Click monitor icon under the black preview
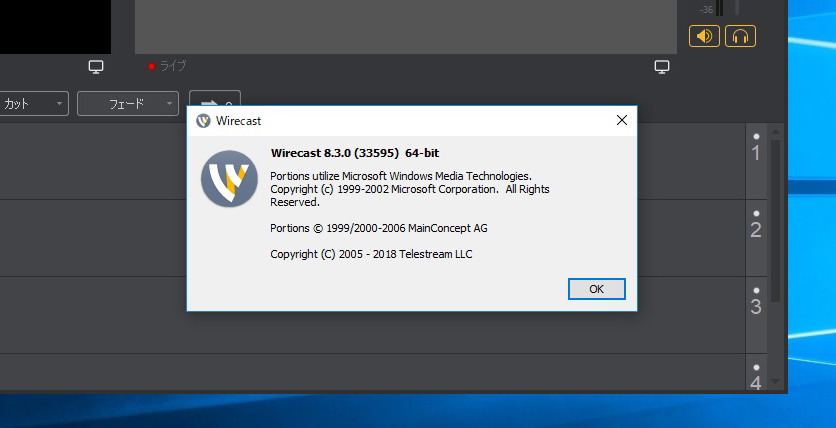 (96, 67)
